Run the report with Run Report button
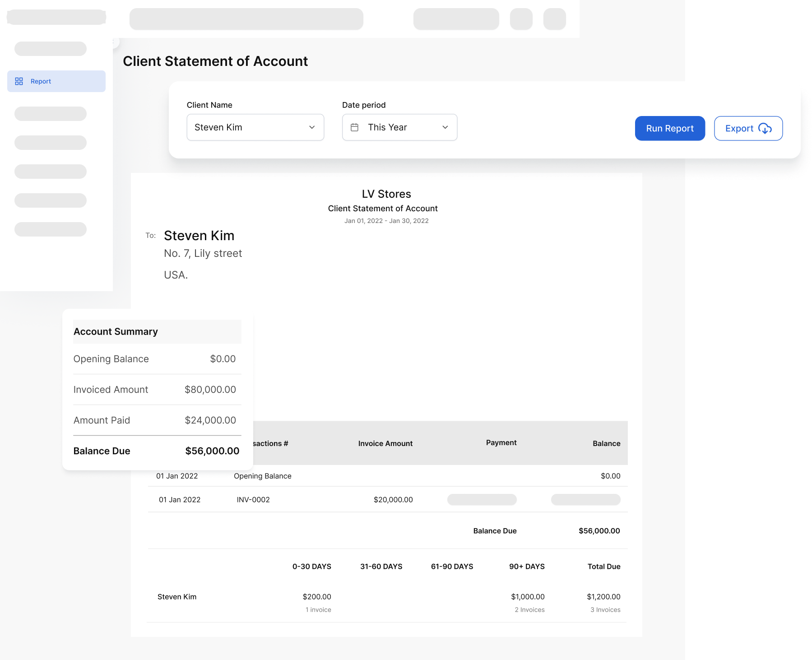 coord(669,128)
